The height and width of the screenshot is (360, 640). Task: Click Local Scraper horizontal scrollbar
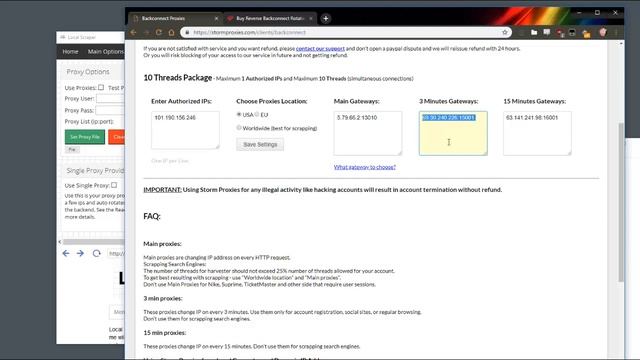(94, 242)
